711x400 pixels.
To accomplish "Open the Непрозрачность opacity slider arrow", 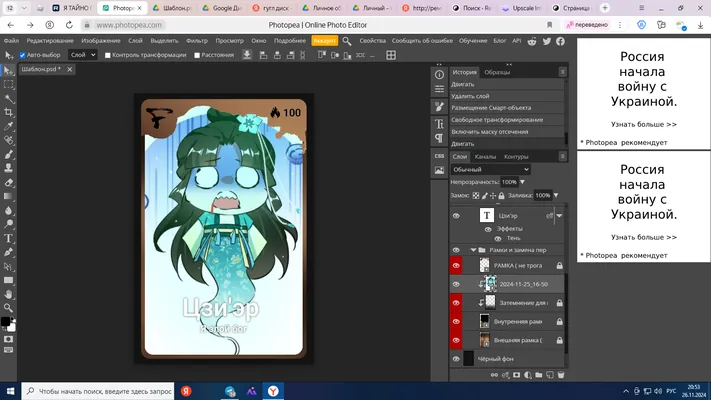I will [x=522, y=182].
